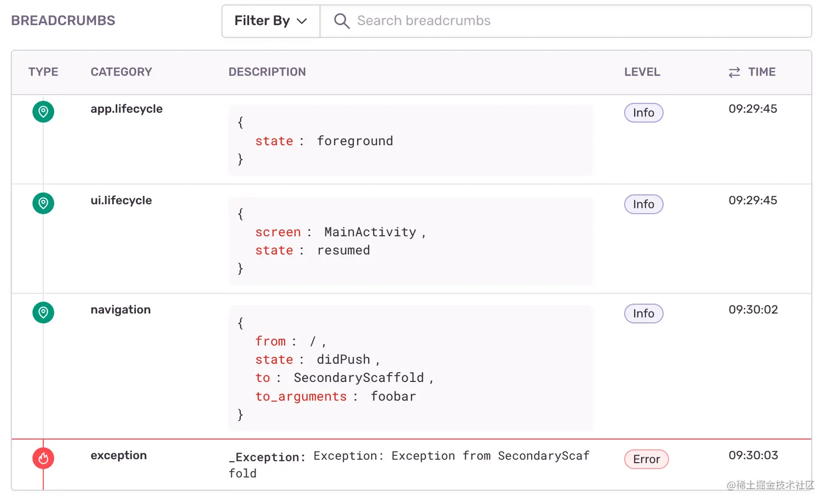Click the magnifier search icon

[342, 21]
